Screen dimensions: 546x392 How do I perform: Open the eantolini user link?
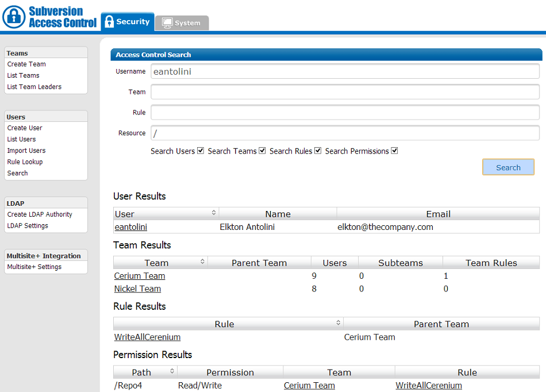click(x=131, y=227)
